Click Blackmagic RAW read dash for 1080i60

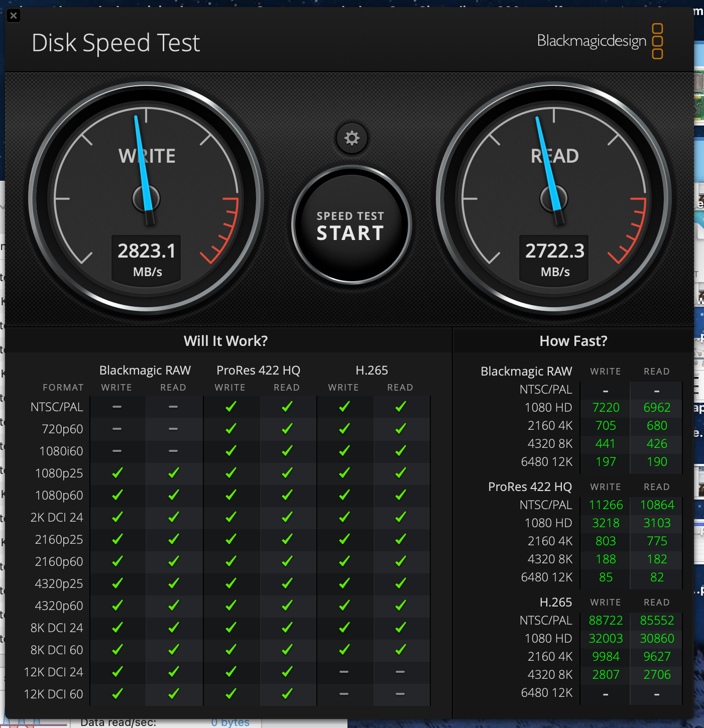click(173, 451)
